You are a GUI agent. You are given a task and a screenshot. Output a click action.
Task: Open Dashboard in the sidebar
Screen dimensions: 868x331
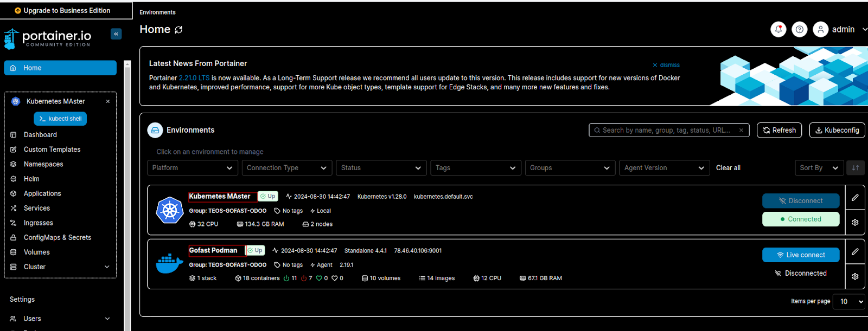pos(40,135)
